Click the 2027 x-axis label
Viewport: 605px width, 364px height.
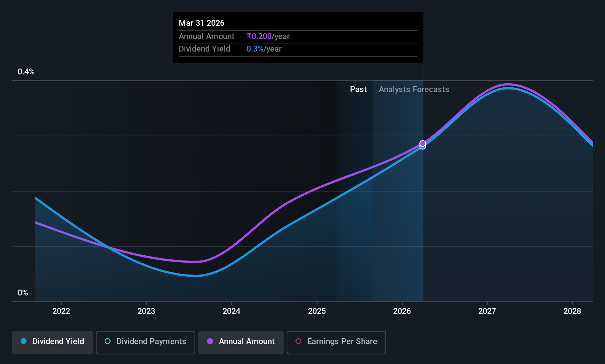(487, 311)
